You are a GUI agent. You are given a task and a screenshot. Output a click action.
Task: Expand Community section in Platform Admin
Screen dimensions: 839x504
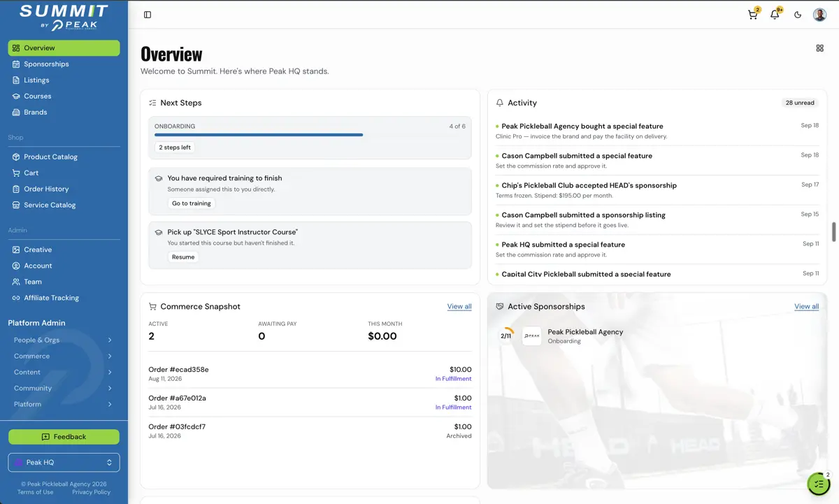point(64,389)
